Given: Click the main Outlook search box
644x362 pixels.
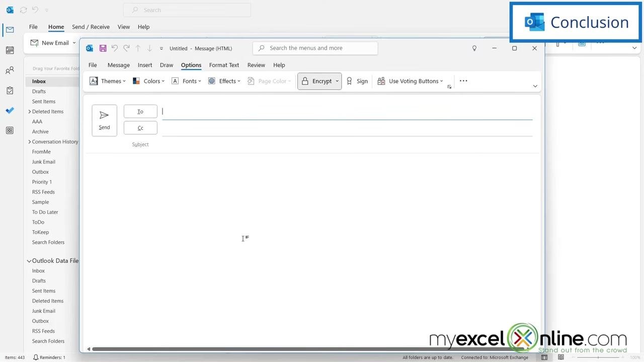Looking at the screenshot, I should [x=187, y=10].
